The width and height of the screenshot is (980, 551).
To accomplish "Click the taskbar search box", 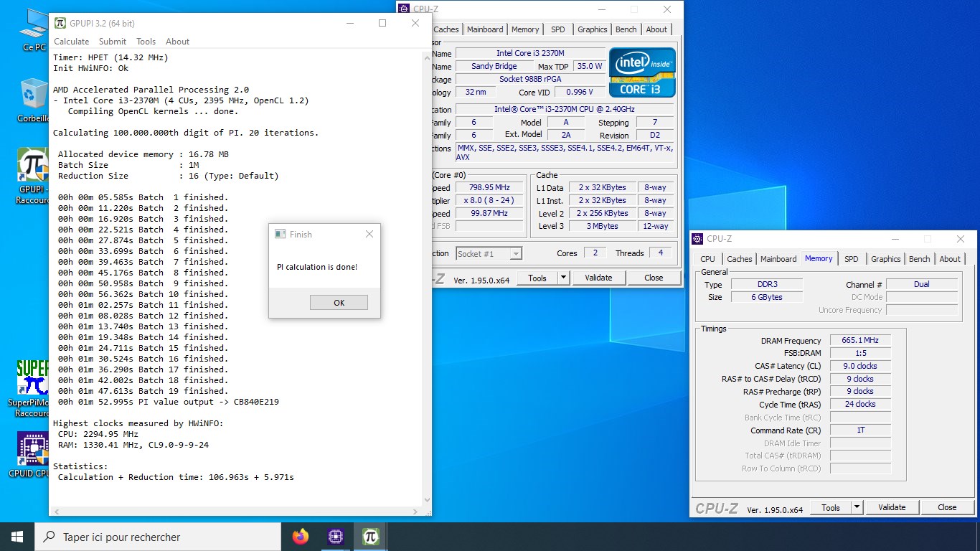I will click(158, 537).
